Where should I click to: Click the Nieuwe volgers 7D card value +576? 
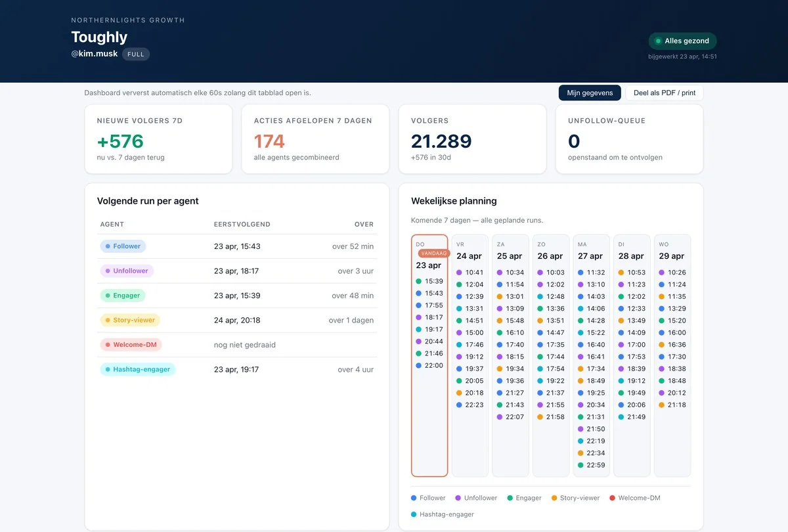[x=120, y=141]
